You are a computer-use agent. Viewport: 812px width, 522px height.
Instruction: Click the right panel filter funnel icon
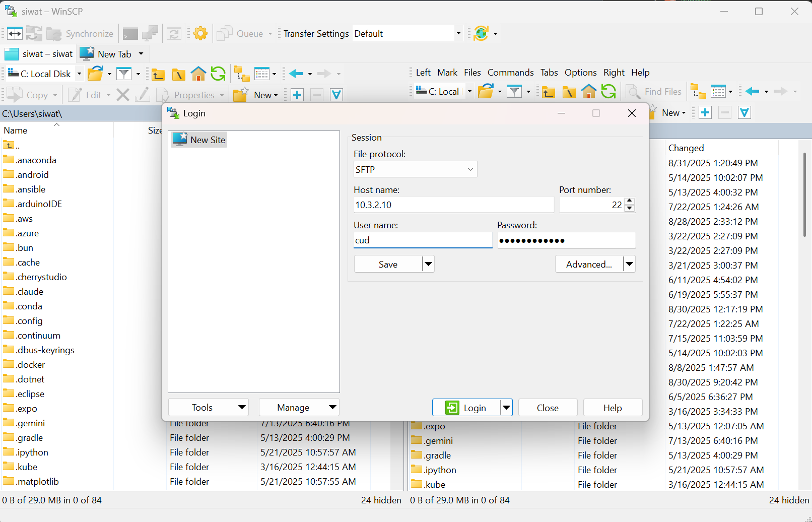tap(514, 92)
